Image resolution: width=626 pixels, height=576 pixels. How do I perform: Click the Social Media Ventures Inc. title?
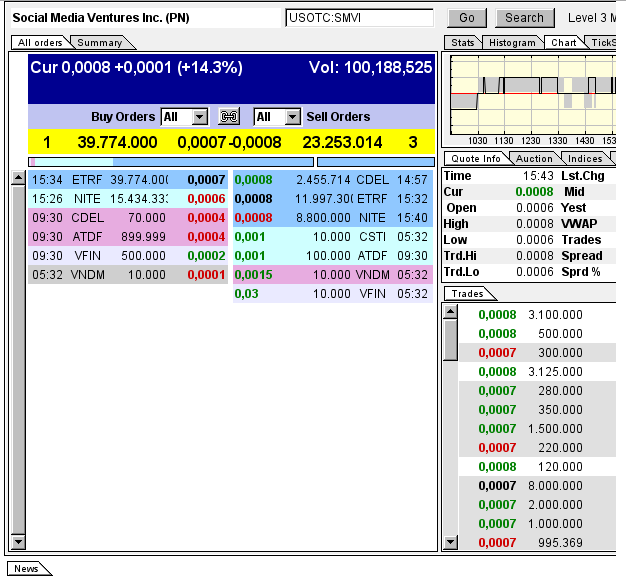pos(101,18)
